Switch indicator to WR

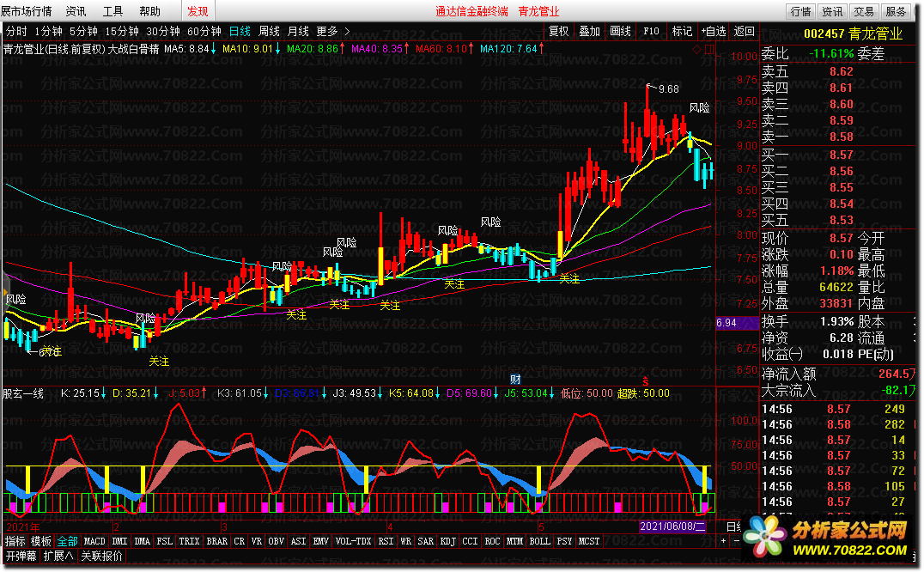[405, 541]
